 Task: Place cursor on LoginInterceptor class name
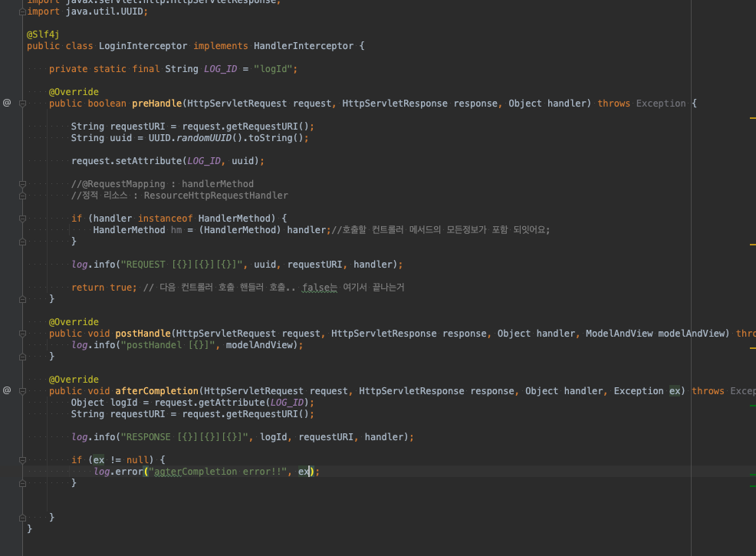coord(143,46)
